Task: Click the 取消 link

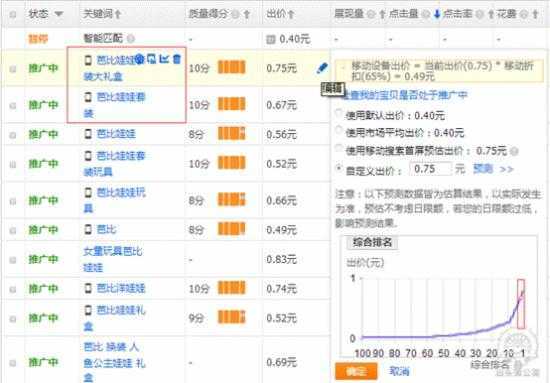Action: (399, 371)
